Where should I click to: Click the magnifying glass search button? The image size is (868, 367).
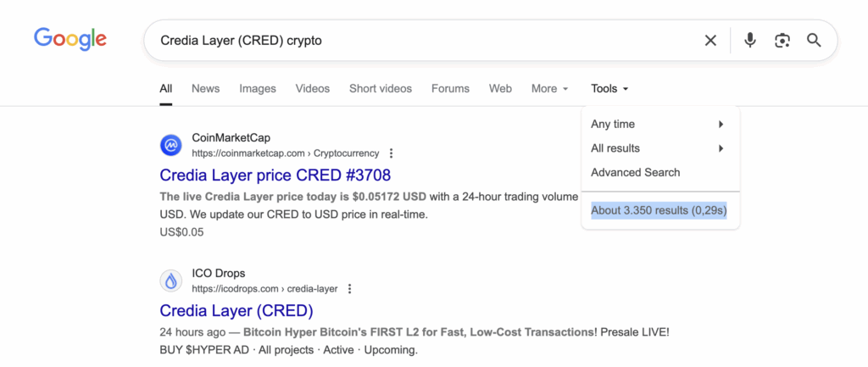(x=814, y=40)
